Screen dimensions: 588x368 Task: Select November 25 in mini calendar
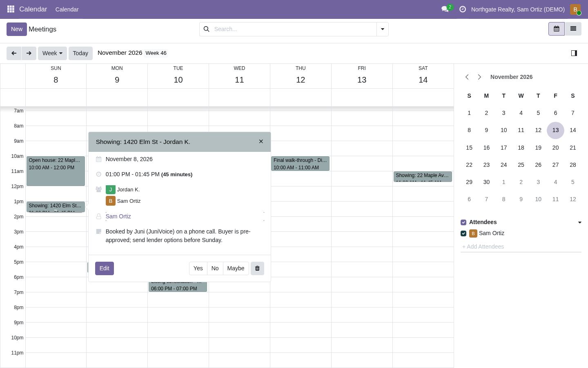(521, 165)
